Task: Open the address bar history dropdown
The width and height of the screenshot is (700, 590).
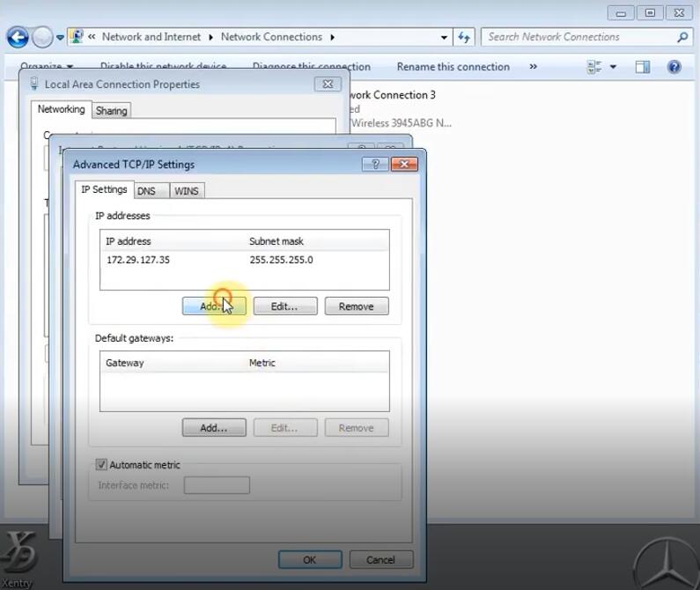Action: coord(444,38)
